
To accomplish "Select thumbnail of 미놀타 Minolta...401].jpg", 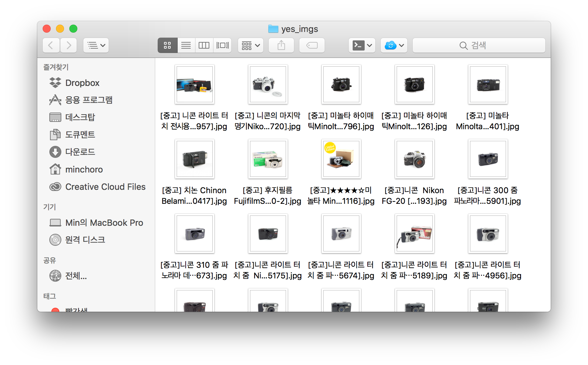I will pos(488,84).
